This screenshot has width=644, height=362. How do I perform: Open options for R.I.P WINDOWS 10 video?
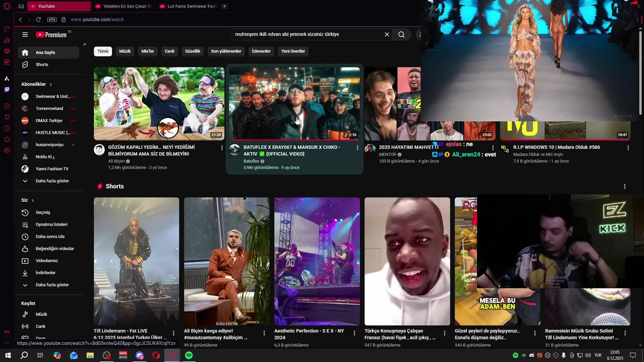tap(628, 148)
